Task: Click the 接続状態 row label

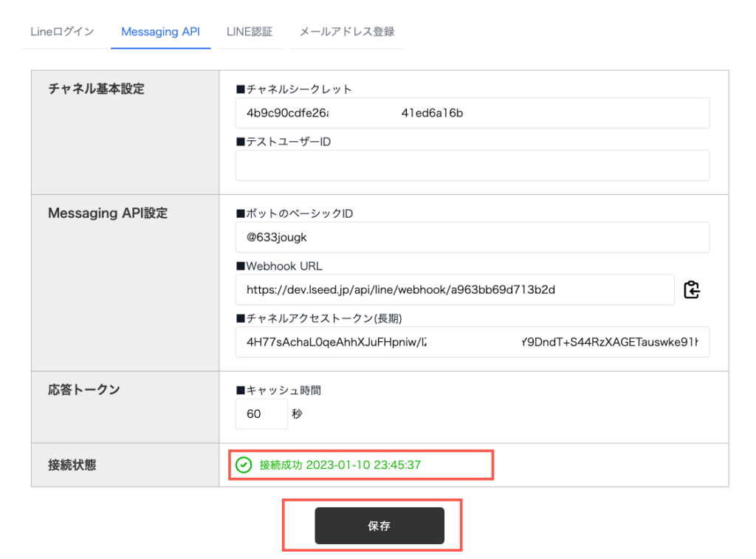Action: coord(72,465)
